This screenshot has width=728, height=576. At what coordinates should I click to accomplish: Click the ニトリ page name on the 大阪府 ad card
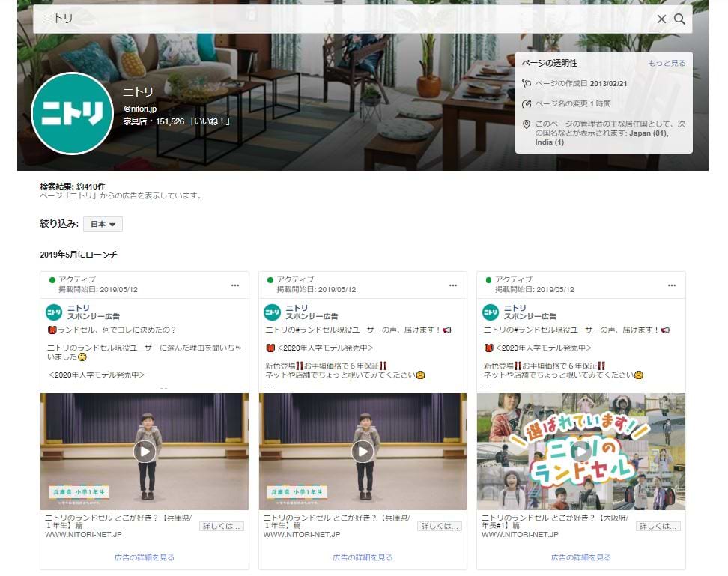515,308
